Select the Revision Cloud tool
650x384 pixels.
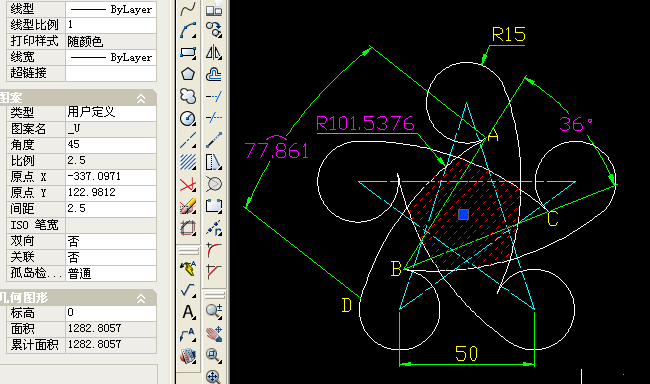[188, 96]
